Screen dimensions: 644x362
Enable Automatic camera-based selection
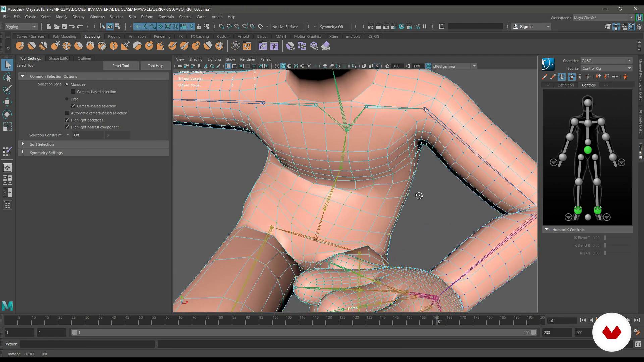(67, 113)
